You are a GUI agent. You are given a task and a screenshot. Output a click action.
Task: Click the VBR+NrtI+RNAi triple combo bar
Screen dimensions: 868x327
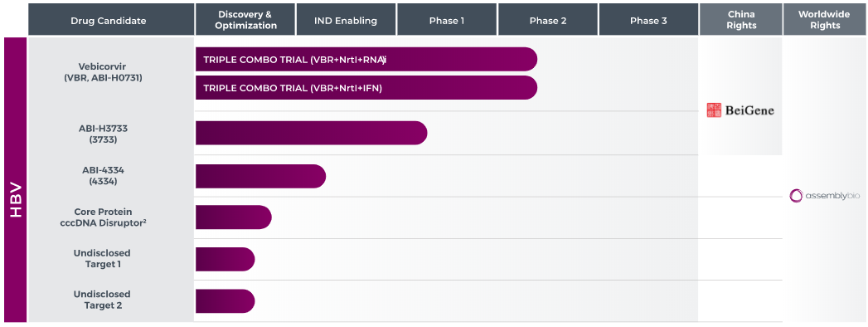tap(366, 59)
